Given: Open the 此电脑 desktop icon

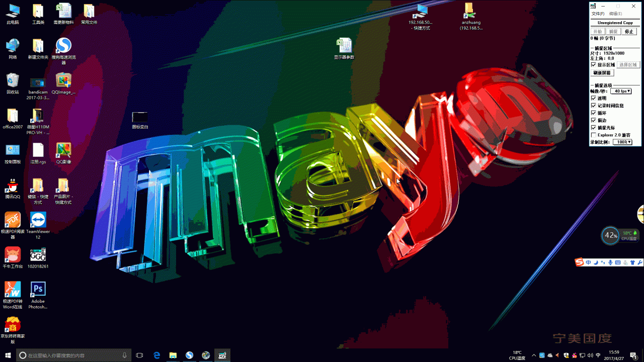Looking at the screenshot, I should coord(13,14).
